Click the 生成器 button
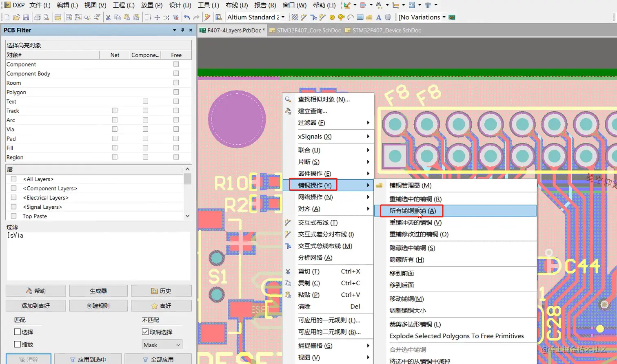 pyautogui.click(x=98, y=291)
